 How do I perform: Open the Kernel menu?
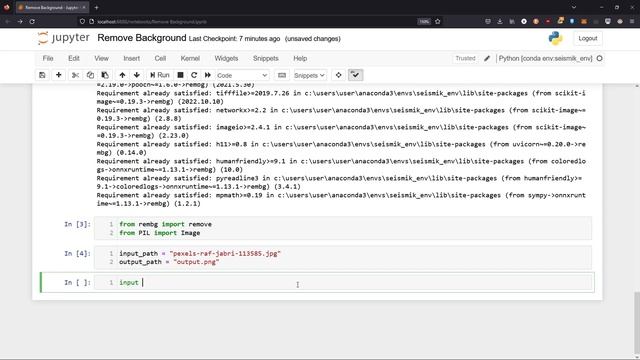190,58
